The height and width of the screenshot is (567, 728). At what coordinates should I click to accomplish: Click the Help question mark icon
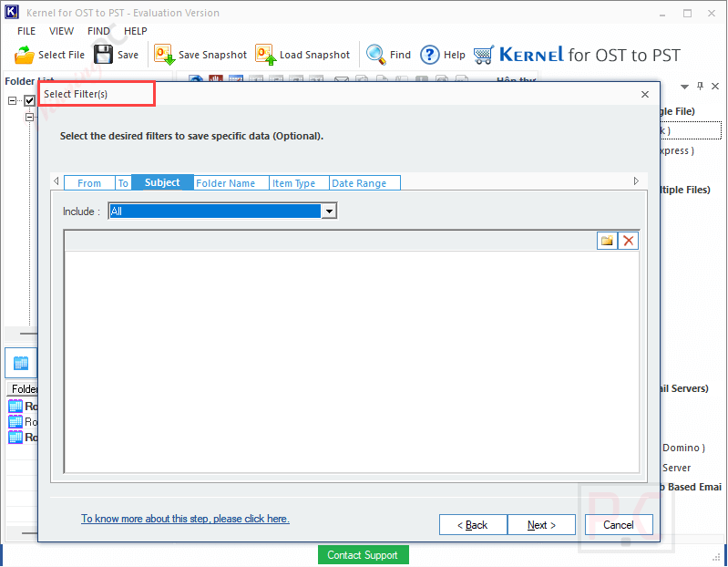(429, 55)
